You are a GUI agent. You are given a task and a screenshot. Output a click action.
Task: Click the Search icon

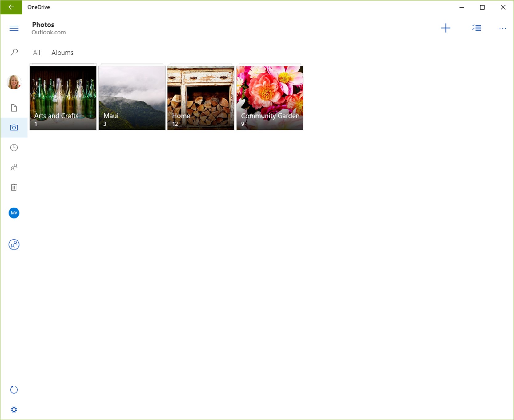click(14, 52)
